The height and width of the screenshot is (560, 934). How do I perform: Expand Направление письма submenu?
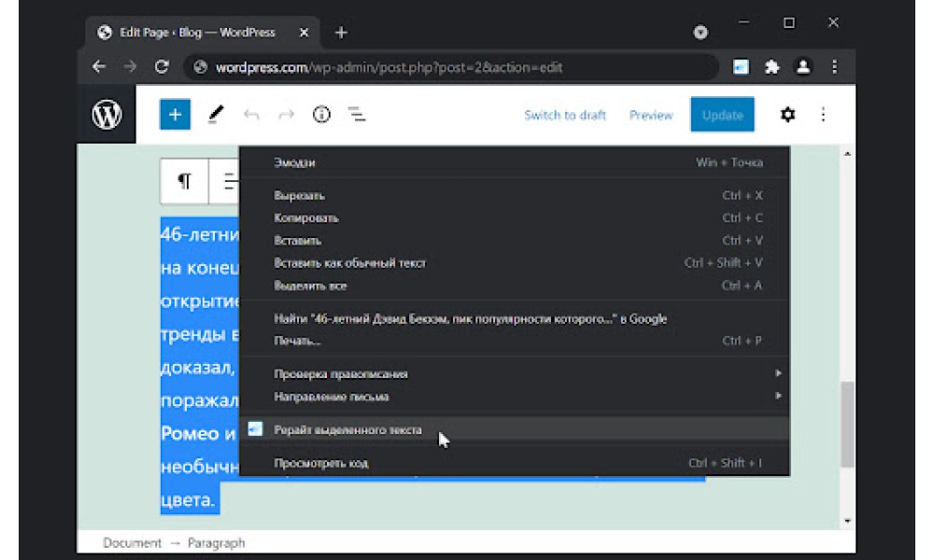point(515,397)
